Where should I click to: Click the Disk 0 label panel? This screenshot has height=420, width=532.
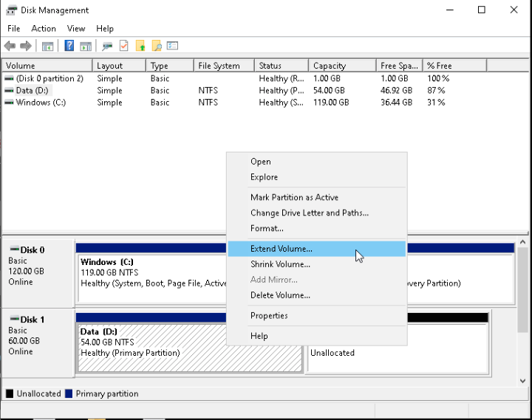click(38, 273)
